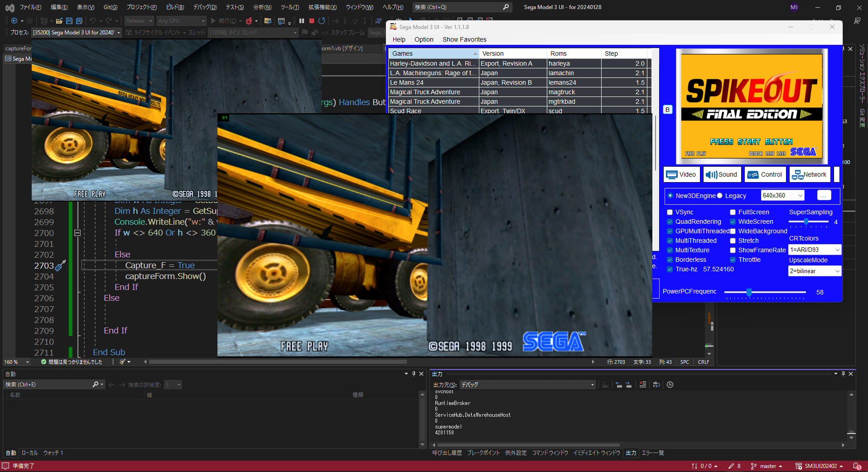This screenshot has height=472, width=868.
Task: Switch to the ローカル tab
Action: coord(30,453)
